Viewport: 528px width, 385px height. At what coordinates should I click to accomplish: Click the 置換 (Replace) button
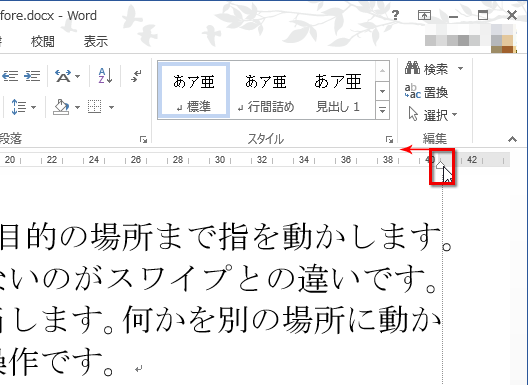pos(426,92)
